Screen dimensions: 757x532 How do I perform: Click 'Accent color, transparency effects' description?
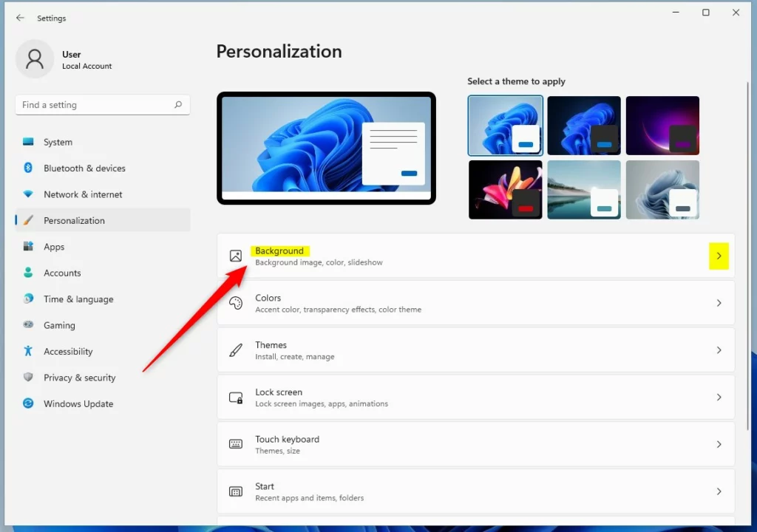(x=338, y=310)
